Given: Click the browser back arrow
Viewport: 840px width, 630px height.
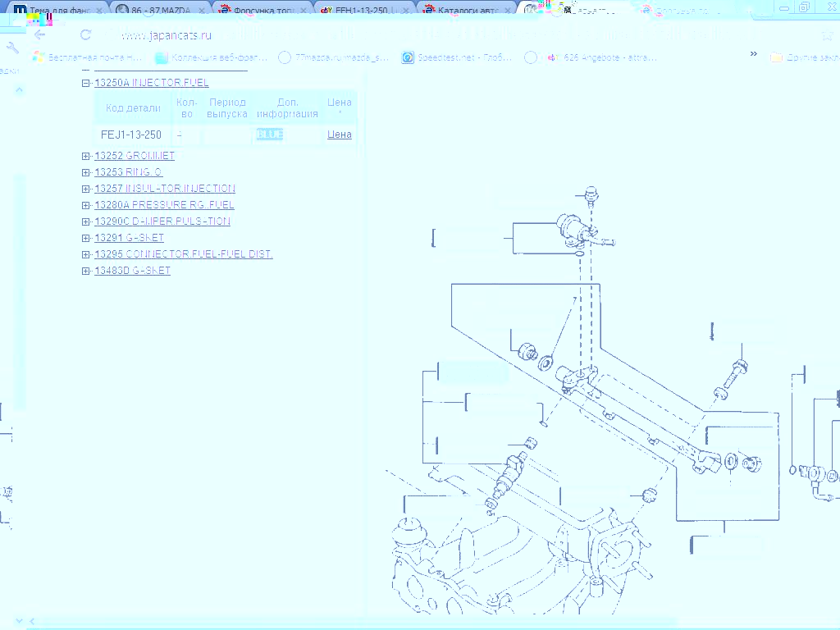Looking at the screenshot, I should pos(39,35).
